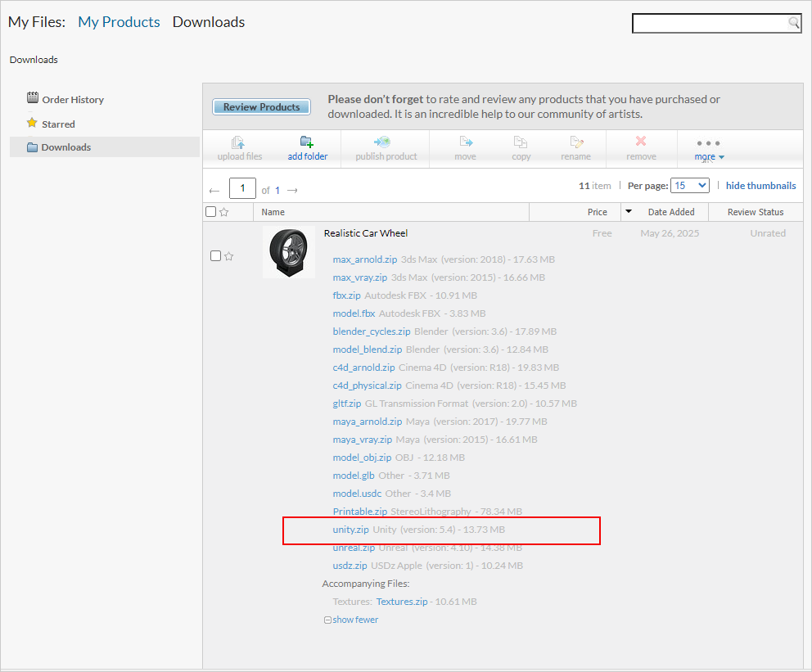
Task: Click the red remove icon
Action: tap(641, 142)
